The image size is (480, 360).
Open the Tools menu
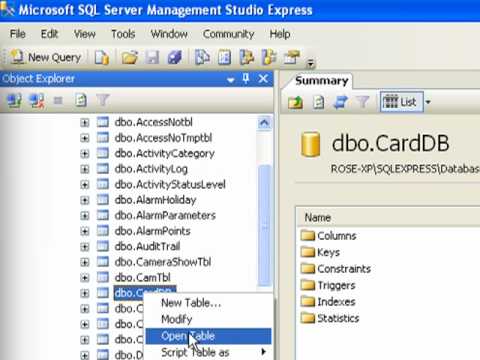pyautogui.click(x=123, y=34)
